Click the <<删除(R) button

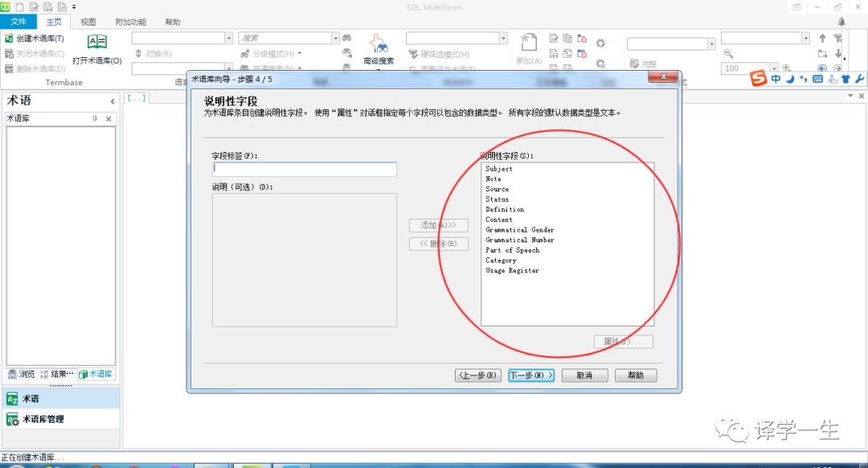click(439, 244)
